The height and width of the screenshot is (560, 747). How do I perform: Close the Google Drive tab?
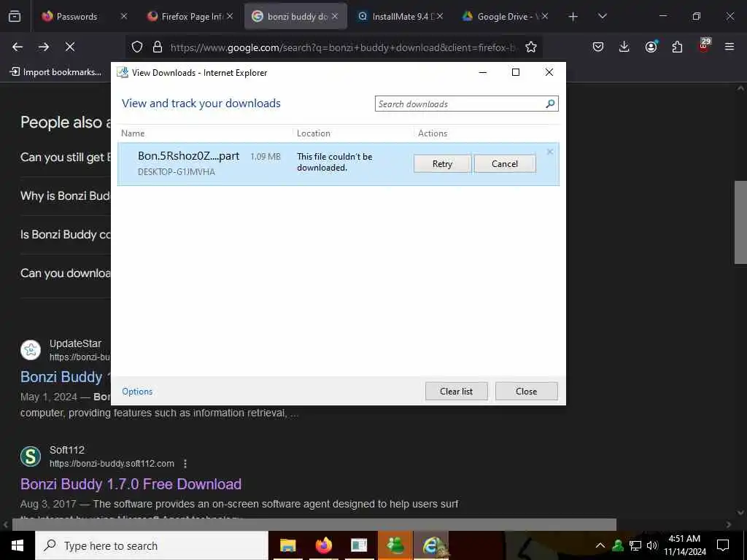545,16
